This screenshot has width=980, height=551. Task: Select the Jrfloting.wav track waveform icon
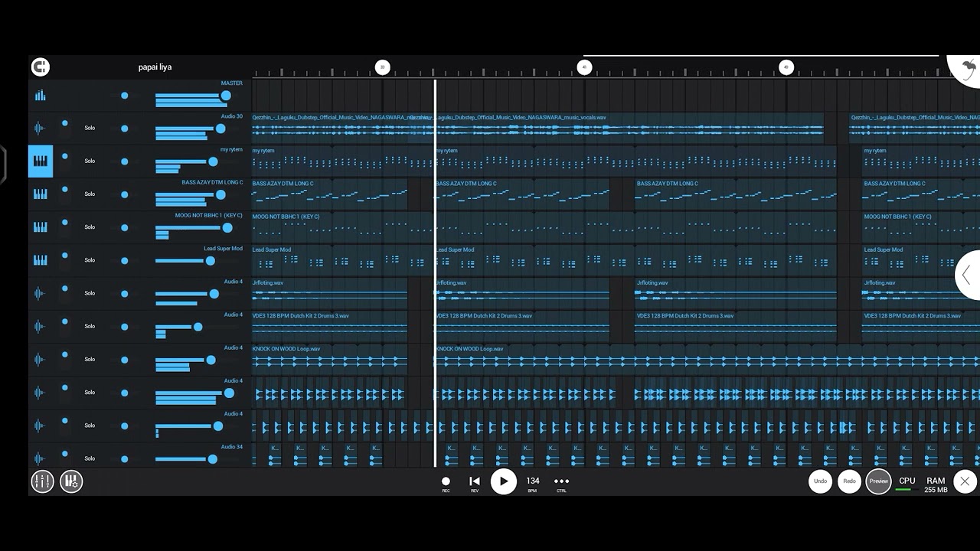point(40,293)
